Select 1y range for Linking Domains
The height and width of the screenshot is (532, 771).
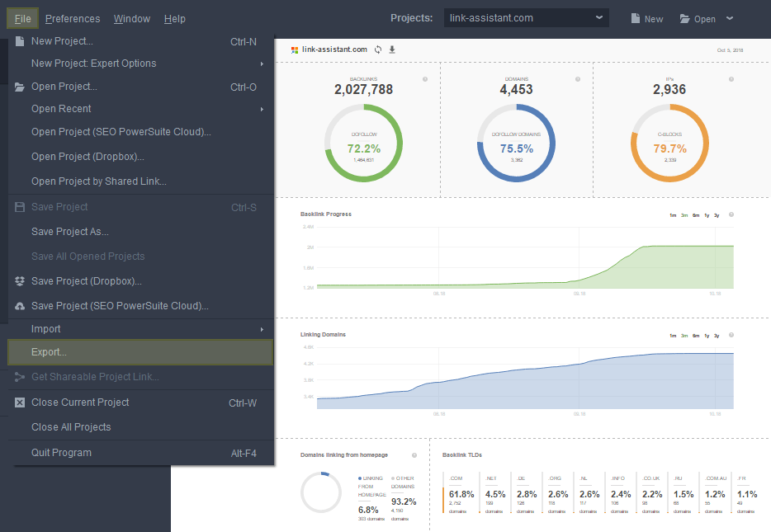pyautogui.click(x=707, y=336)
